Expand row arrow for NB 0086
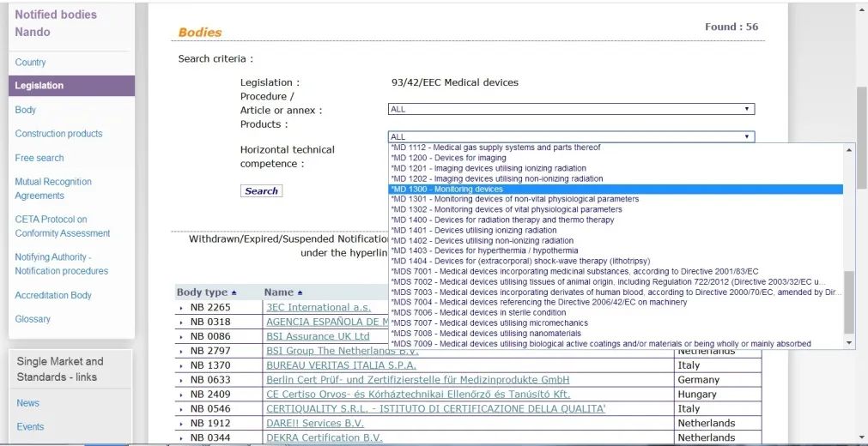Screen dimensions: 868x446 181,336
